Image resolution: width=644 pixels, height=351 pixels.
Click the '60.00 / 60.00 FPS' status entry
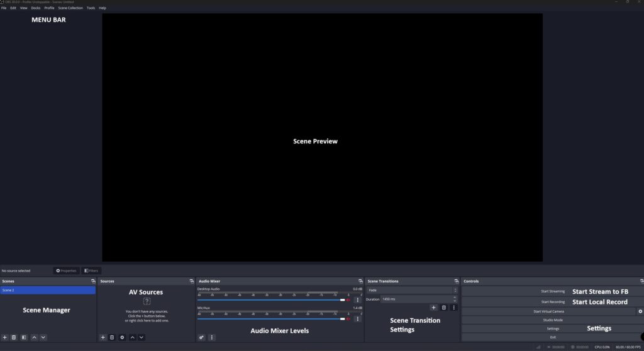[628, 347]
